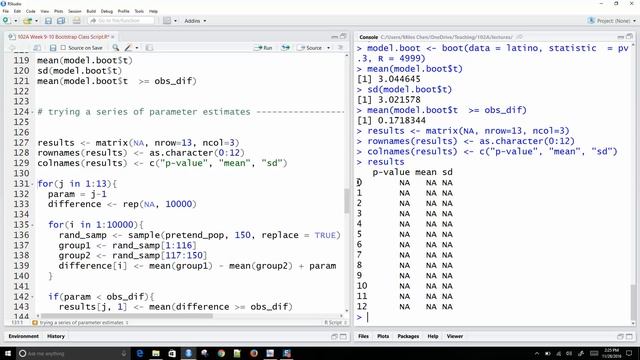640x360 pixels.
Task: Open the Session menu
Action: click(x=74, y=11)
